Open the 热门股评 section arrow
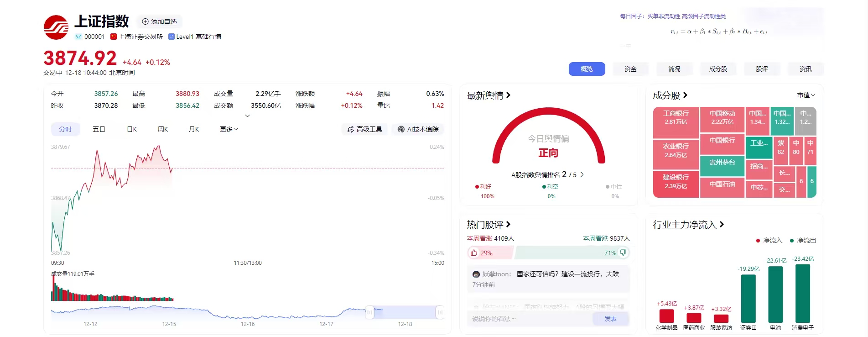 click(508, 224)
